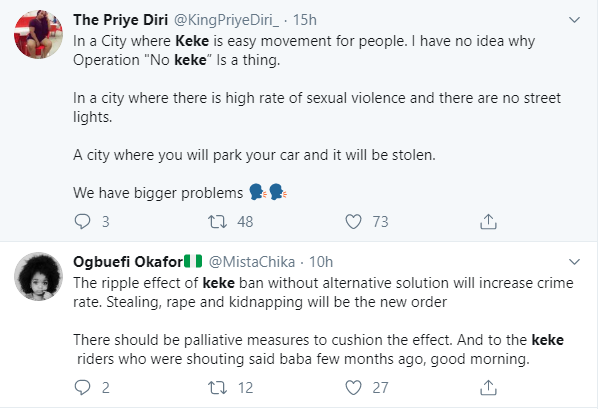Retweet The Priye Diri's Keke tweet

coord(217,221)
